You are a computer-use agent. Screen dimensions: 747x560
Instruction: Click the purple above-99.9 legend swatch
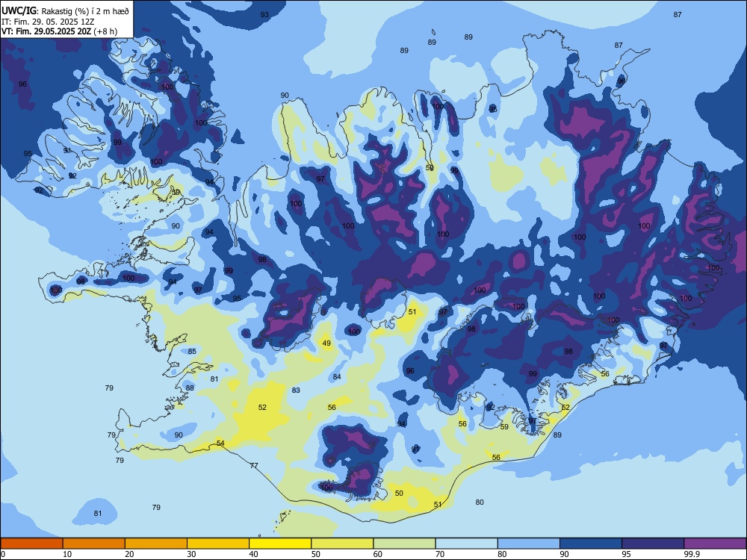(x=715, y=544)
